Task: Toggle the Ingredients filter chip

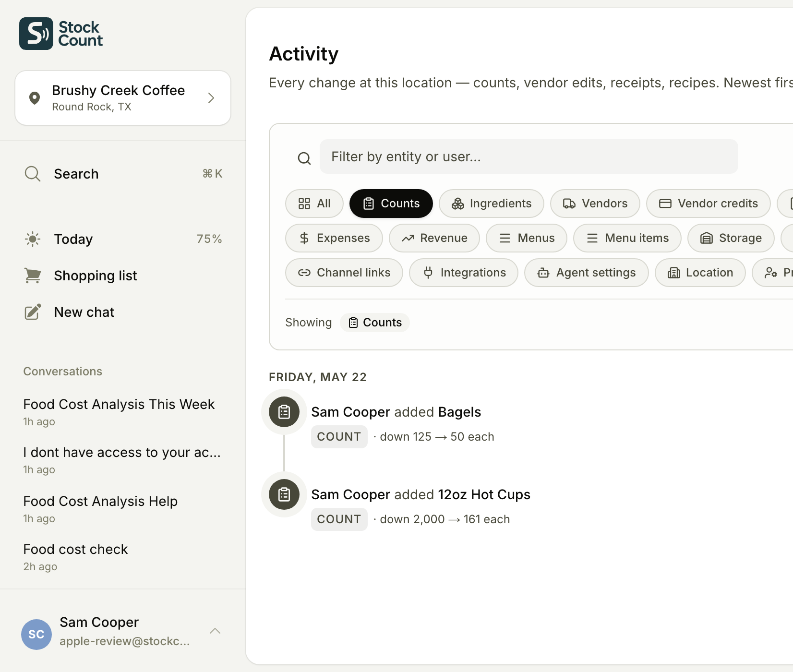Action: (492, 204)
